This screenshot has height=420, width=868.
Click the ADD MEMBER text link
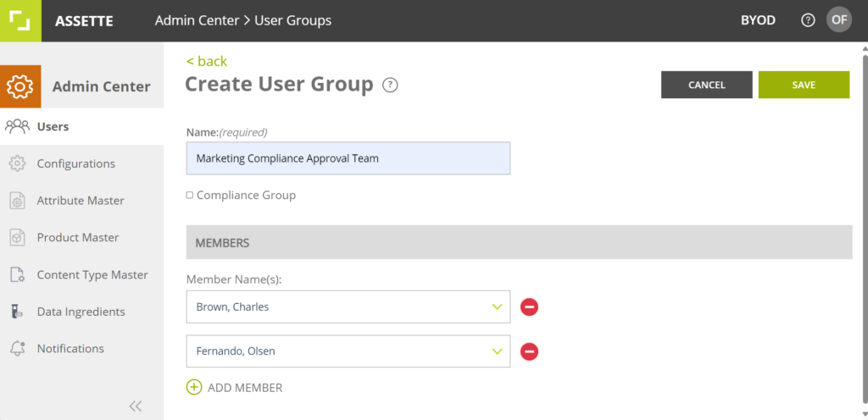(245, 388)
